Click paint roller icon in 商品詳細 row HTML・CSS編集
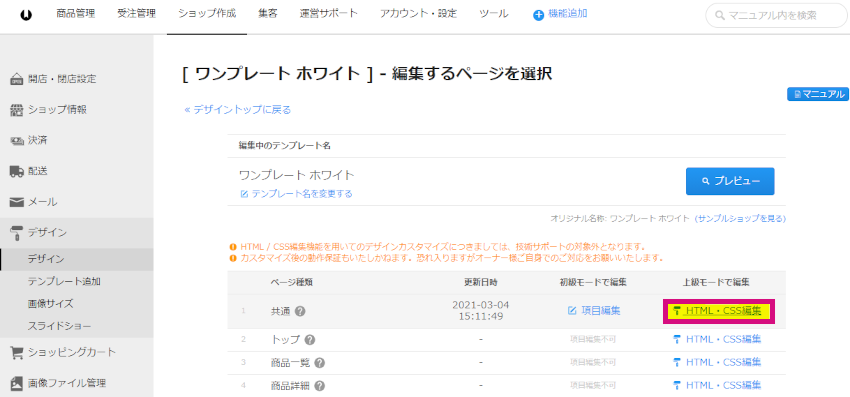 coord(677,385)
